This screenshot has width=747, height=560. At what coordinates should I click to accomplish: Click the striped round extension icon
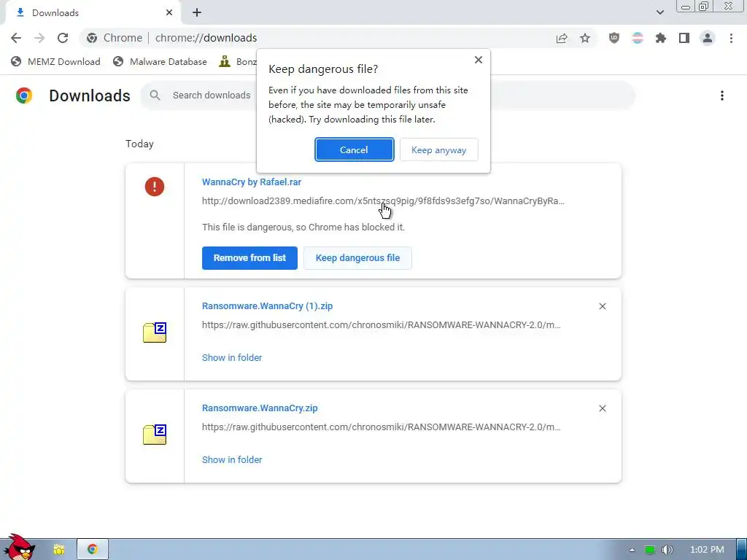point(638,38)
